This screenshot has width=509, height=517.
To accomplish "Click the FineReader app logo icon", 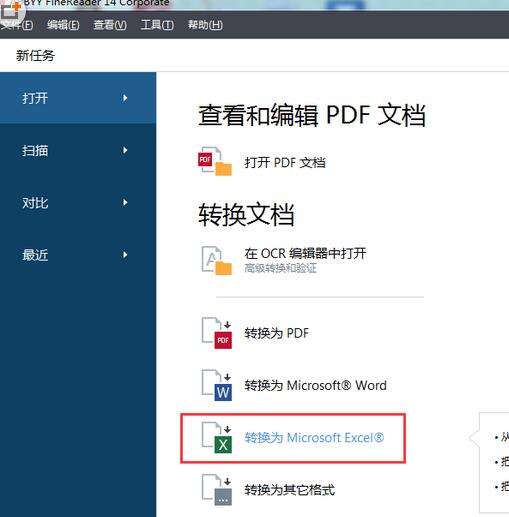I will coord(11,12).
